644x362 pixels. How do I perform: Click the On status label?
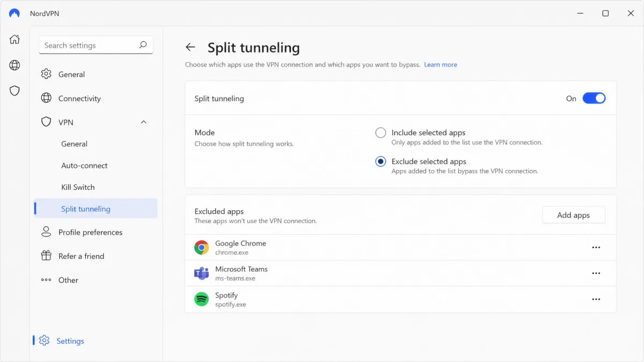[x=571, y=99]
